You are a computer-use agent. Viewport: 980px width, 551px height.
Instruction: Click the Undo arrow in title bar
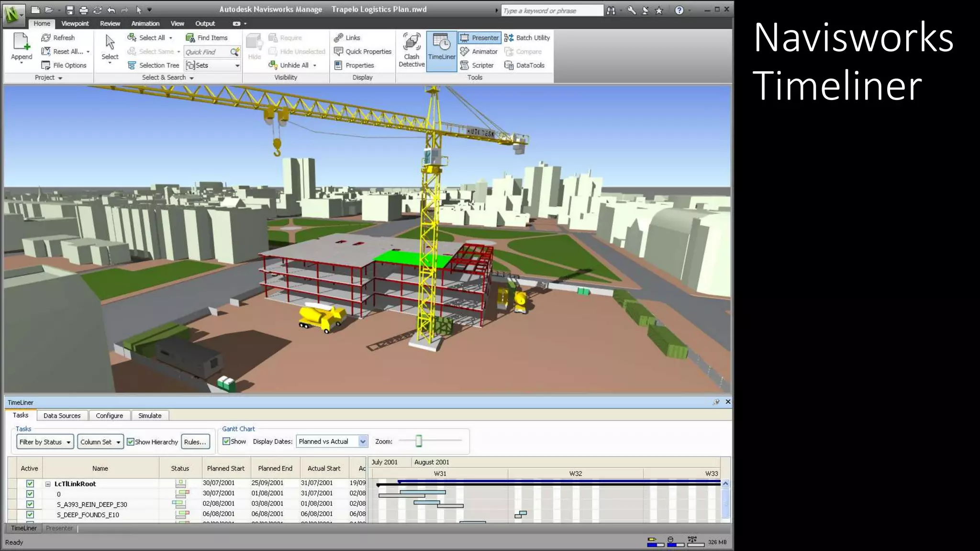pyautogui.click(x=111, y=10)
